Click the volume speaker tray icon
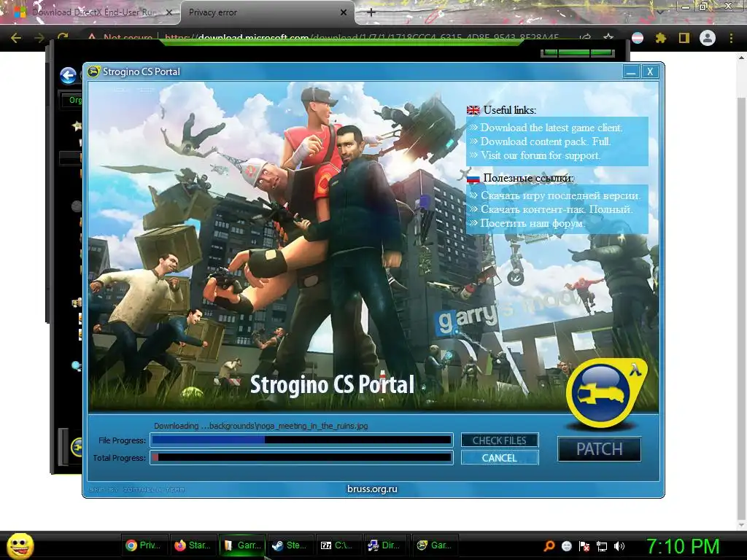The image size is (747, 560). [x=619, y=546]
